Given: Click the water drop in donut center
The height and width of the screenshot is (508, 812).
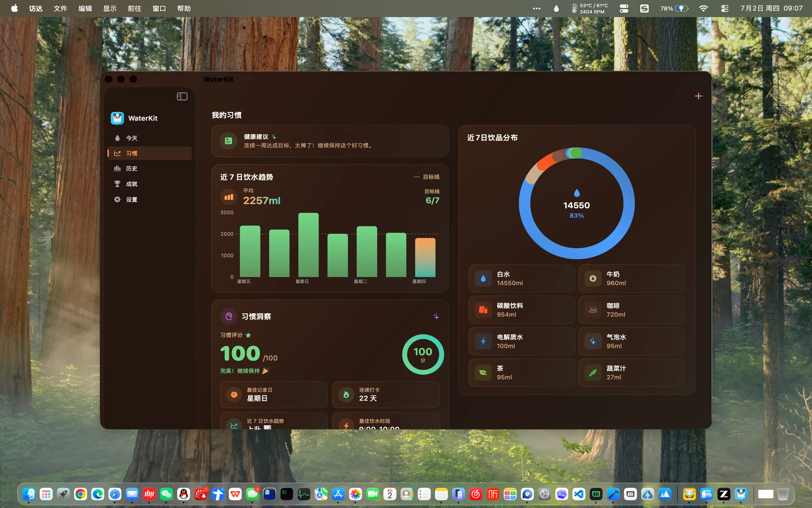Looking at the screenshot, I should 577,193.
